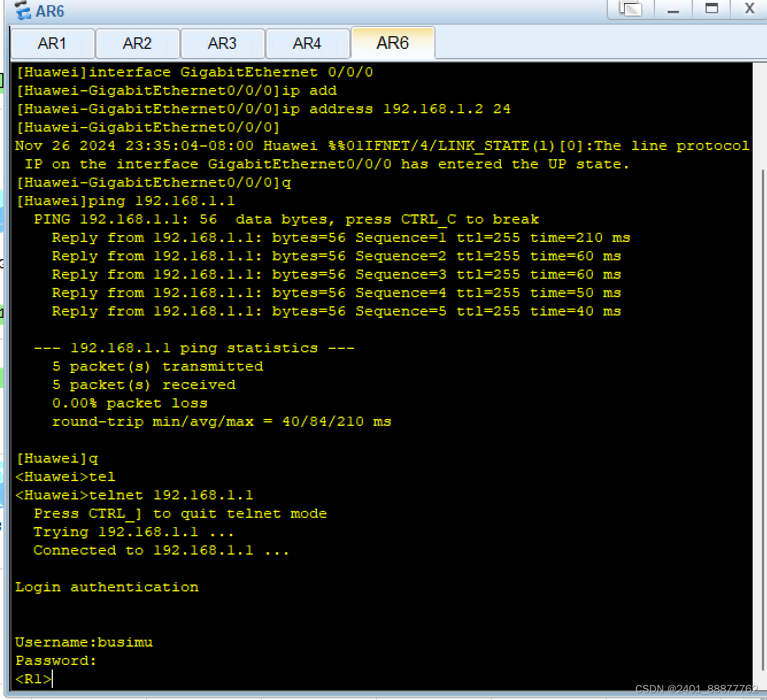Click the 'Nov 26 2024 23:35:04-08:00' log line
Viewport: 767px width, 700px height.
click(382, 146)
